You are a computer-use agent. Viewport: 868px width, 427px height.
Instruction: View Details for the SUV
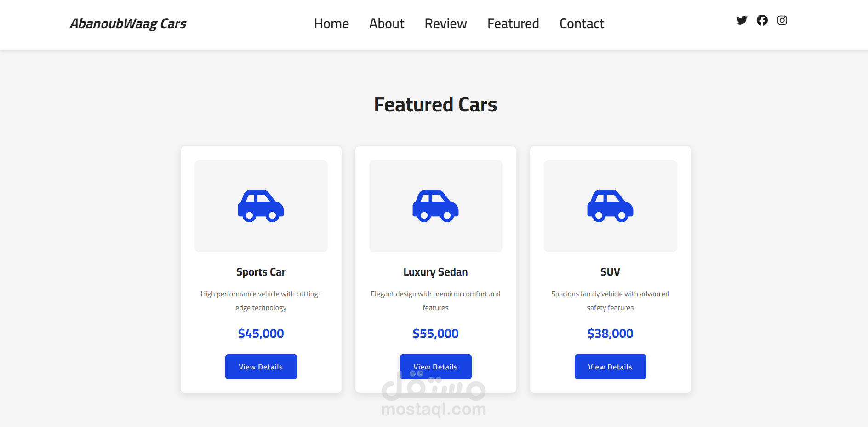click(x=610, y=367)
